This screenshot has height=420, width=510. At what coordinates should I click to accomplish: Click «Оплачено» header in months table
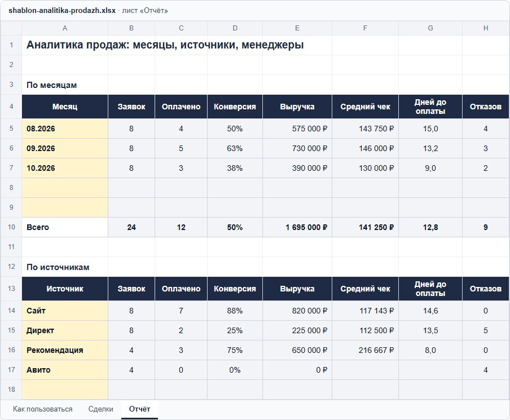pyautogui.click(x=181, y=107)
